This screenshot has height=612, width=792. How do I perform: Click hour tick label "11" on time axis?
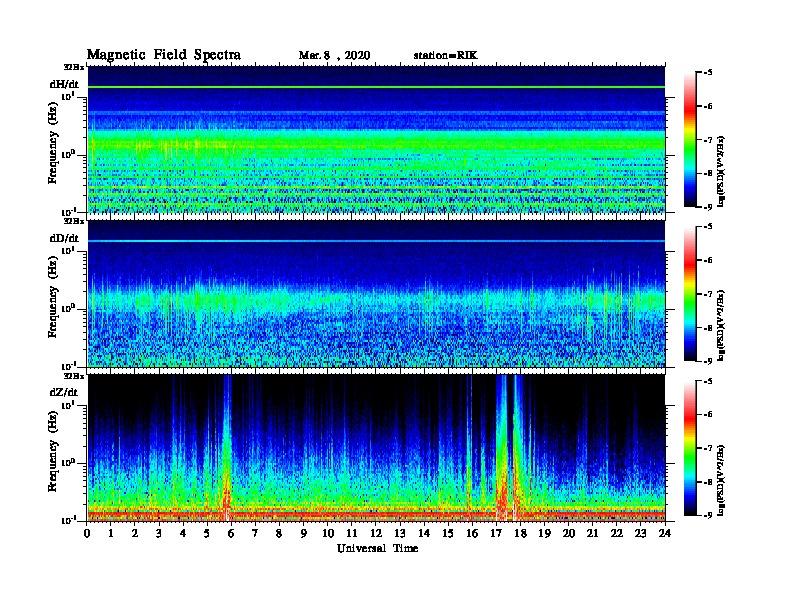[x=352, y=533]
